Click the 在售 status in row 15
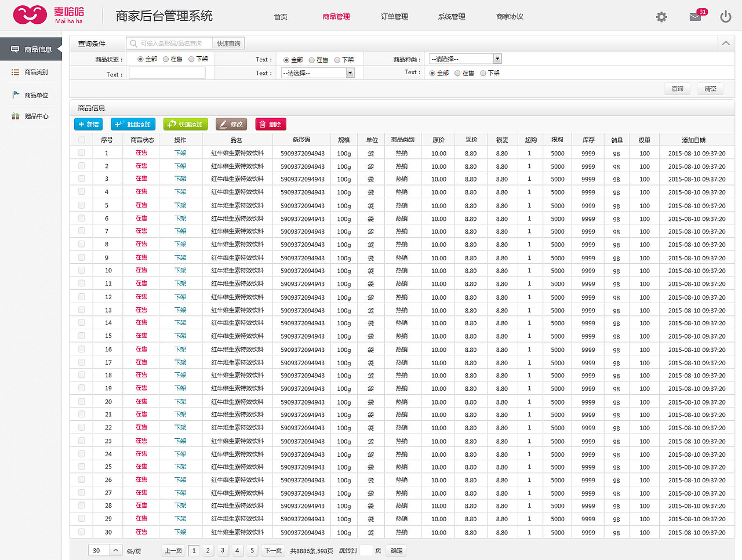The width and height of the screenshot is (742, 560). click(141, 336)
